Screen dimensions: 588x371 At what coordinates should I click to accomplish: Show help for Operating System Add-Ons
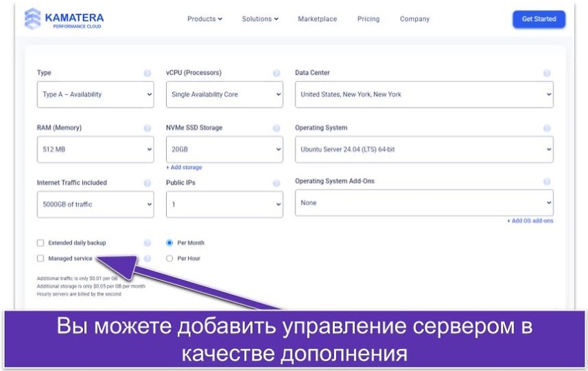[546, 181]
